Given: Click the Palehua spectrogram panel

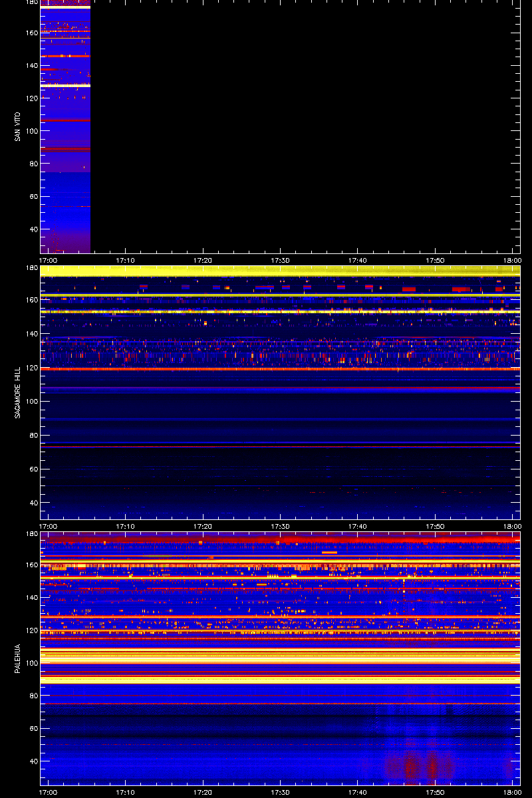Looking at the screenshot, I should coord(280,658).
